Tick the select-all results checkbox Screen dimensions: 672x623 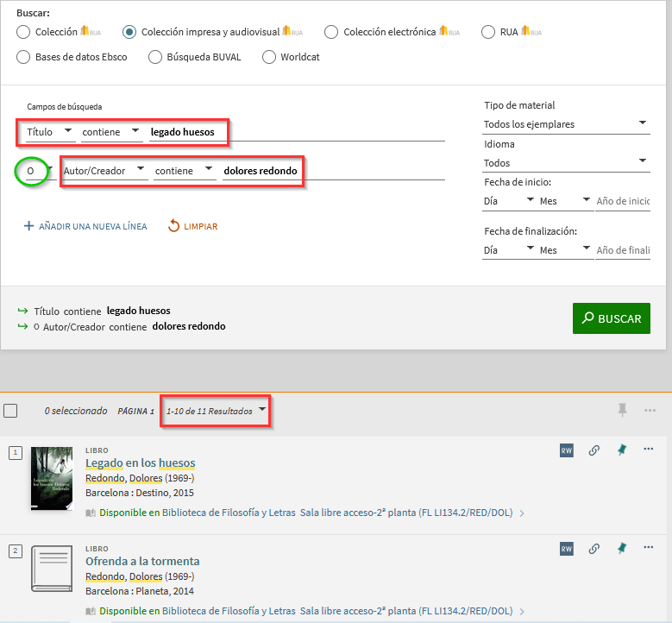click(10, 411)
